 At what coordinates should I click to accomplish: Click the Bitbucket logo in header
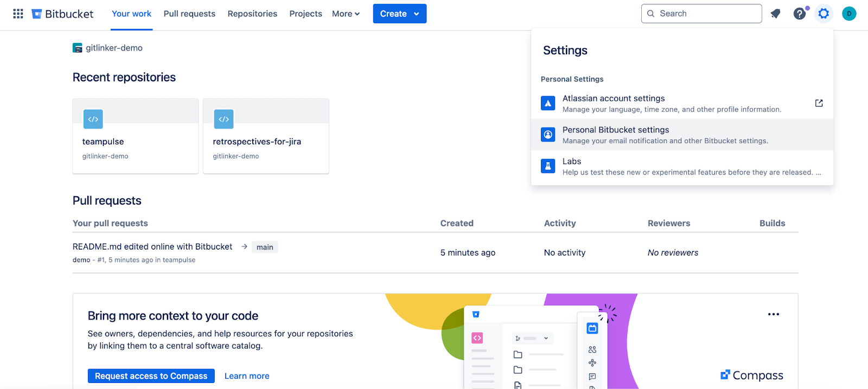(62, 14)
